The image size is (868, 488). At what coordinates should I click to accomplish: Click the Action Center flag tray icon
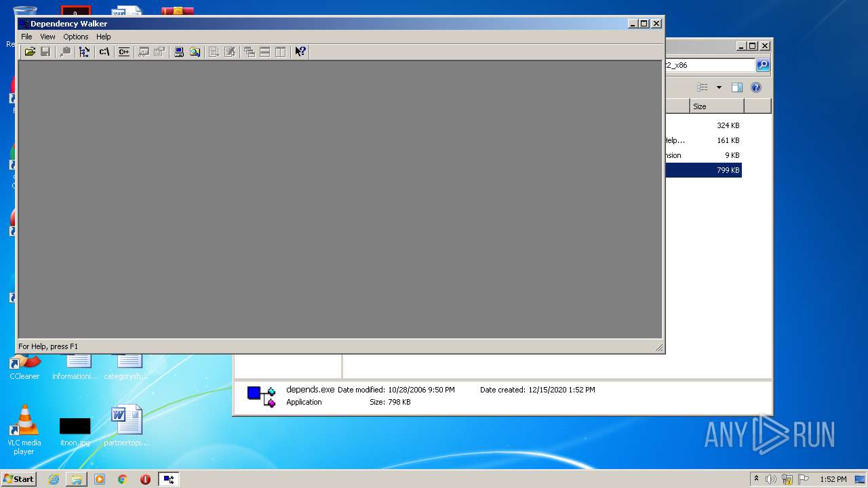click(803, 479)
